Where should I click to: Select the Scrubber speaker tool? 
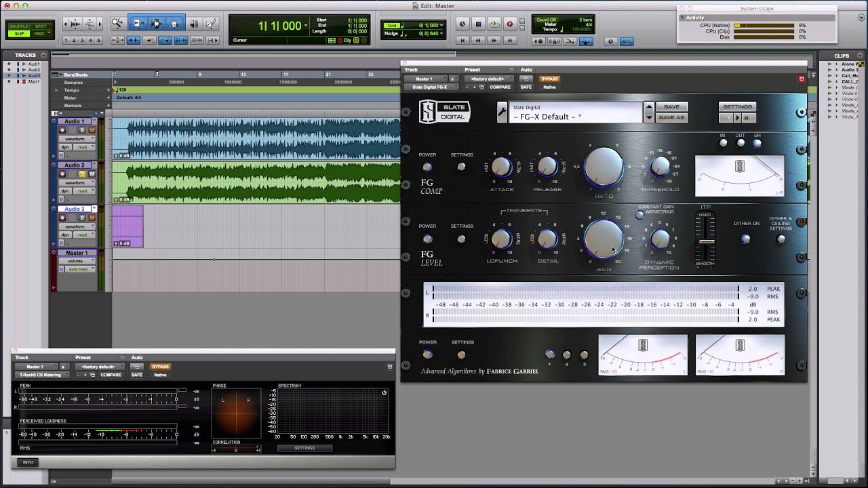(194, 24)
